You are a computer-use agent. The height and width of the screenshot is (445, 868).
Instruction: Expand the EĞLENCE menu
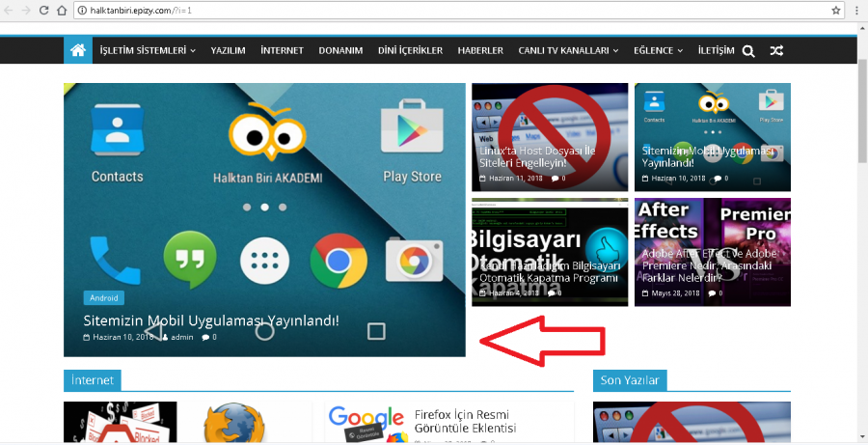tap(658, 50)
